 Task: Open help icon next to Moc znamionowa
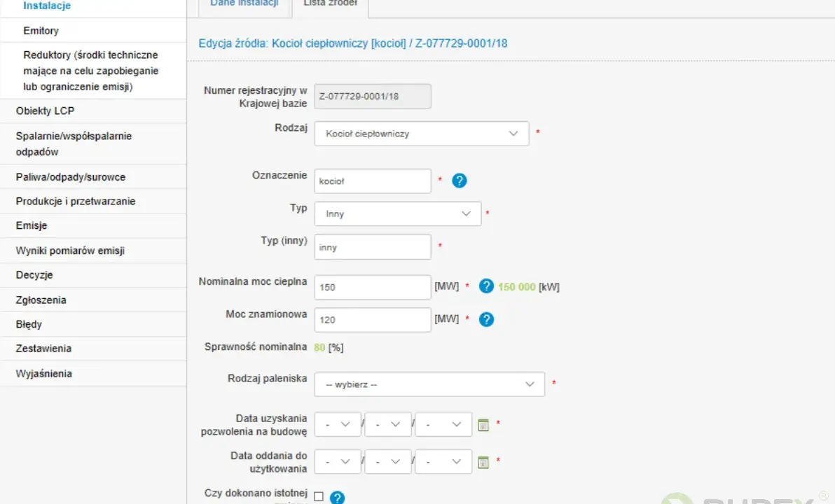coord(486,319)
